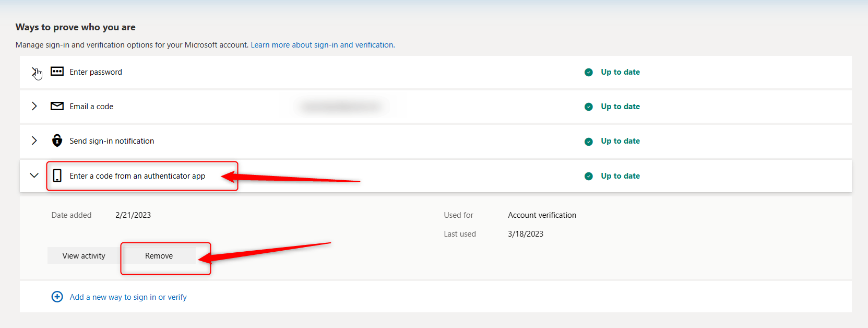
Task: Select Enter a code from an authenticator app text
Action: coord(137,176)
